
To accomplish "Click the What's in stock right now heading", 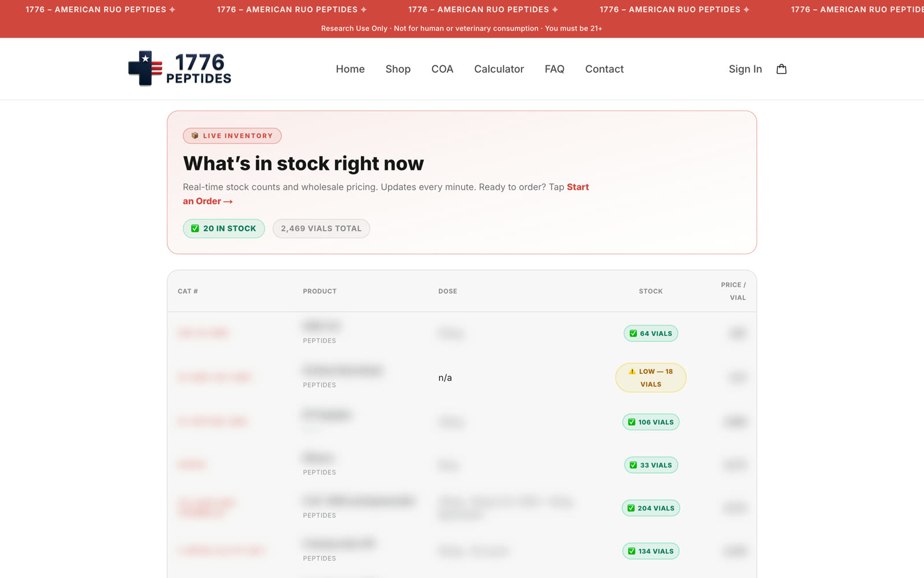I will pos(303,164).
